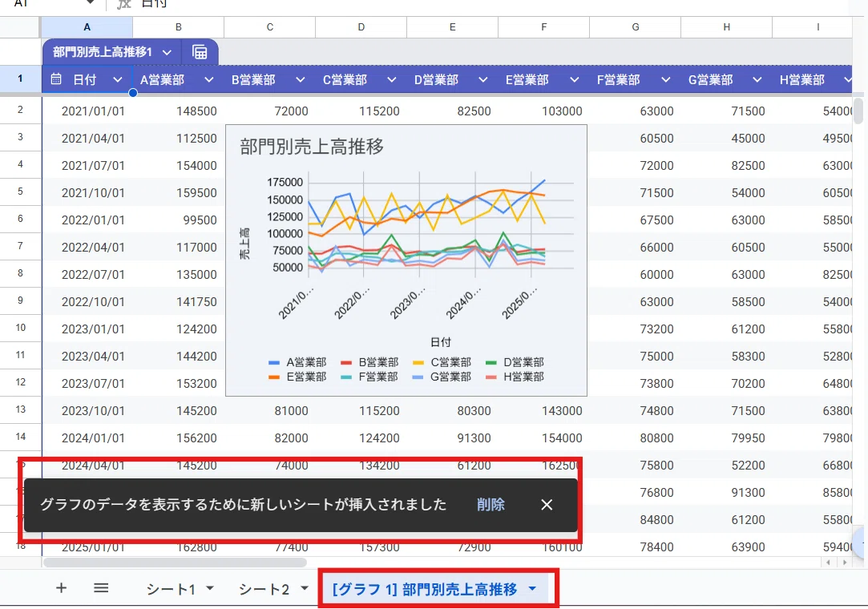This screenshot has width=868, height=609.
Task: Click the D営業部 green legend entry
Action: [515, 363]
